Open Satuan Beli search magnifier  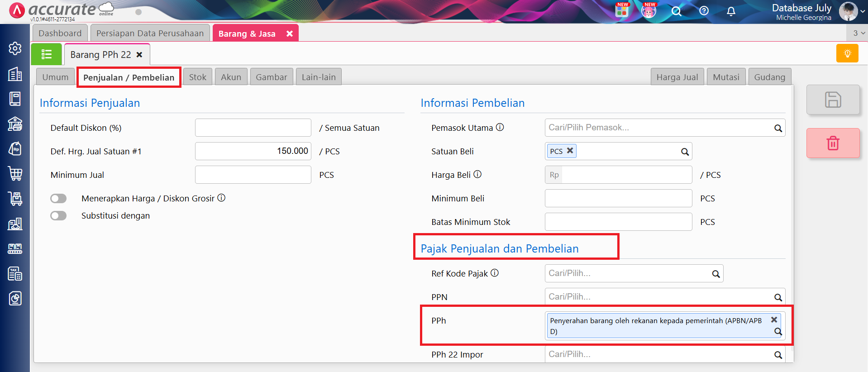685,152
